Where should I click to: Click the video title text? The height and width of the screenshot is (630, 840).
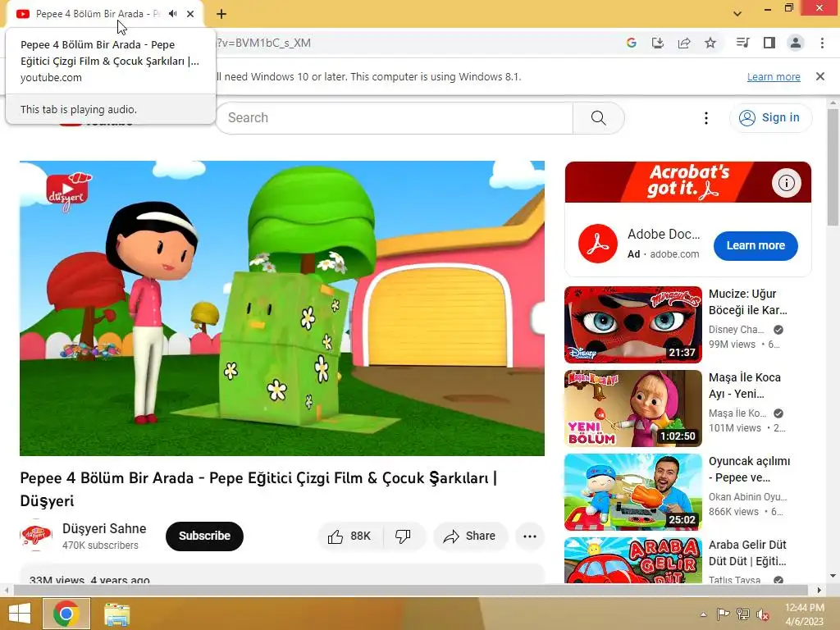point(258,489)
